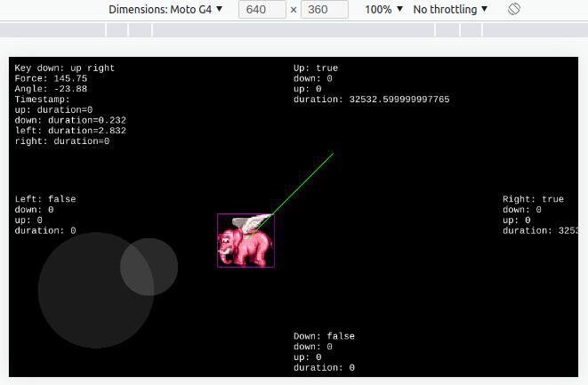The width and height of the screenshot is (588, 385).
Task: Expand the No throttling dropdown
Action: [450, 10]
